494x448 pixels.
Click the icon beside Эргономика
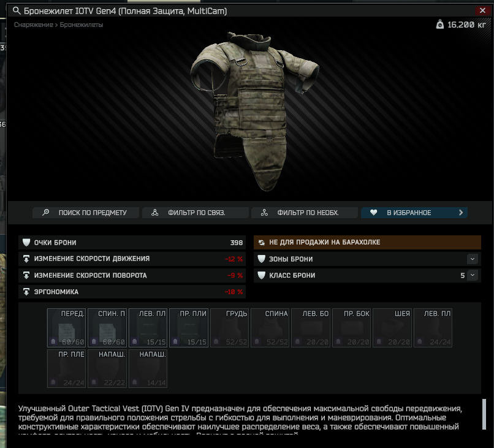(26, 292)
